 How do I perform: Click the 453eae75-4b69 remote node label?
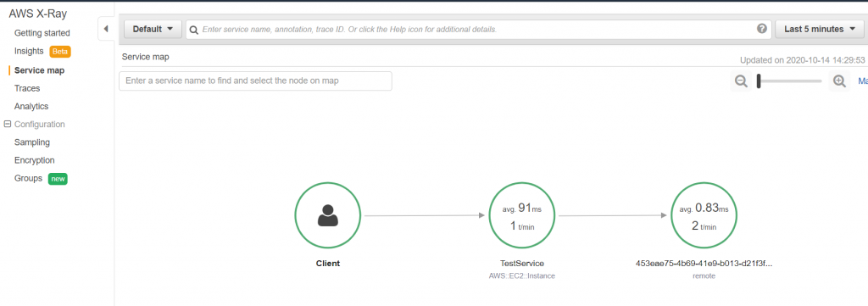(704, 264)
